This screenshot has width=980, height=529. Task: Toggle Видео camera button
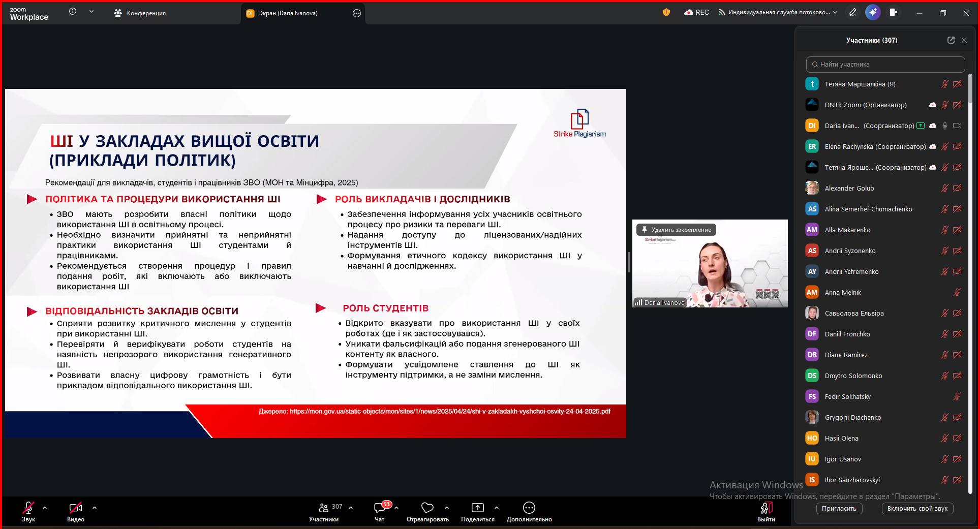coord(76,511)
